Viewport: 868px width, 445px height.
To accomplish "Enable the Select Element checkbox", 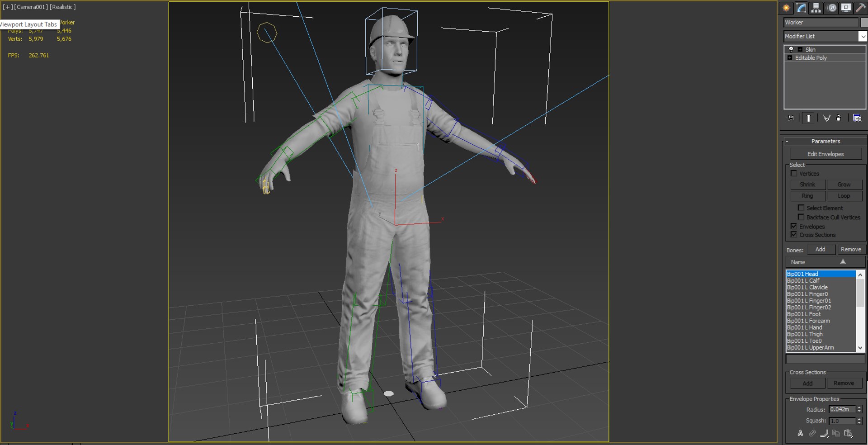I will (x=801, y=208).
